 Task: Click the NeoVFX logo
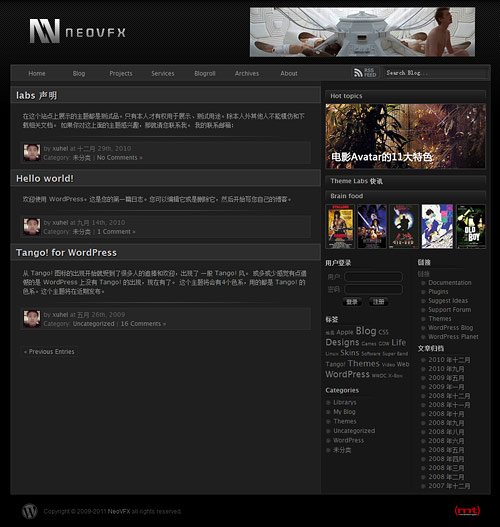coord(78,31)
